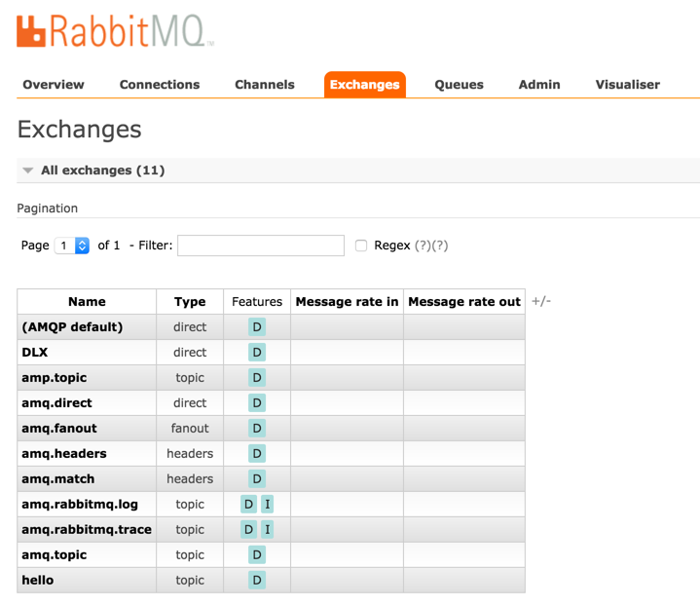Open the amq.rabbitmq.log exchange
This screenshot has width=700, height=606.
click(80, 504)
